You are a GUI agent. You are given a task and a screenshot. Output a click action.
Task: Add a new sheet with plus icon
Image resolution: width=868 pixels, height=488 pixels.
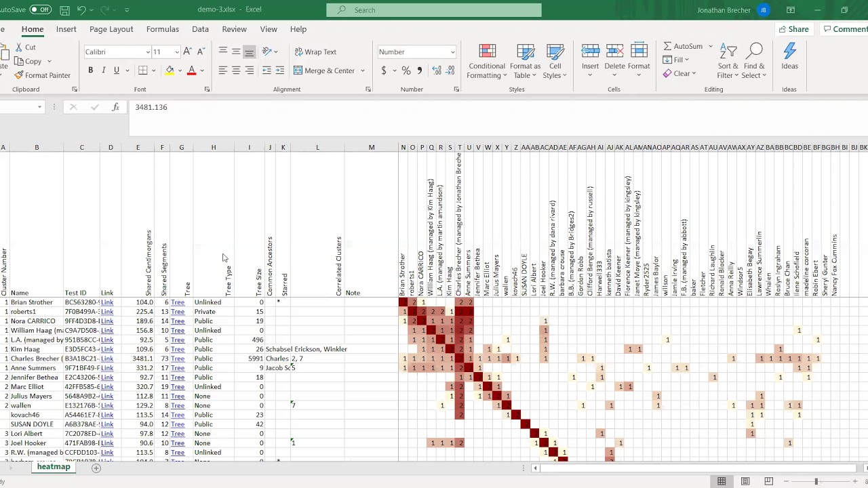point(96,468)
